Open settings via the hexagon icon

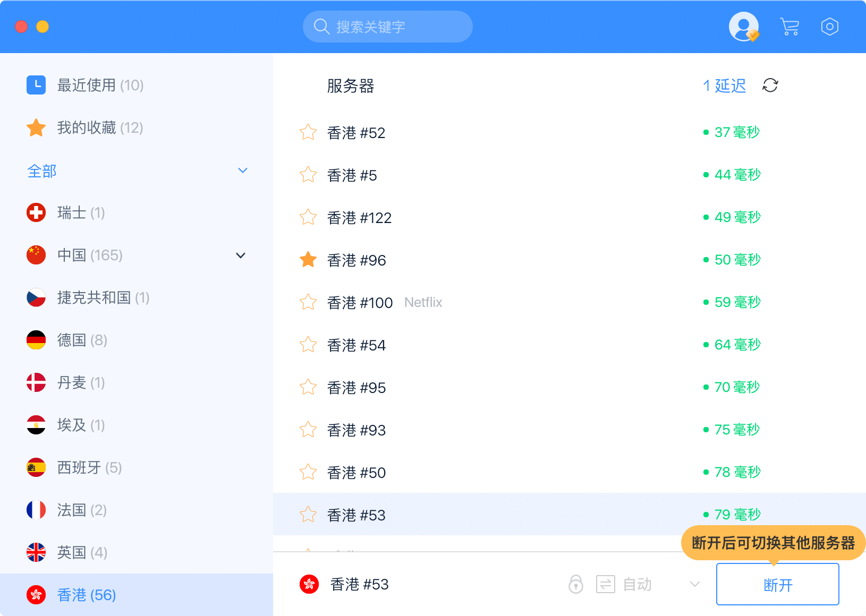(829, 27)
